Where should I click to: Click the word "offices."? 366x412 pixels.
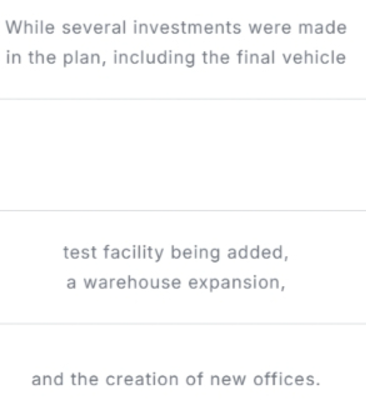287,379
